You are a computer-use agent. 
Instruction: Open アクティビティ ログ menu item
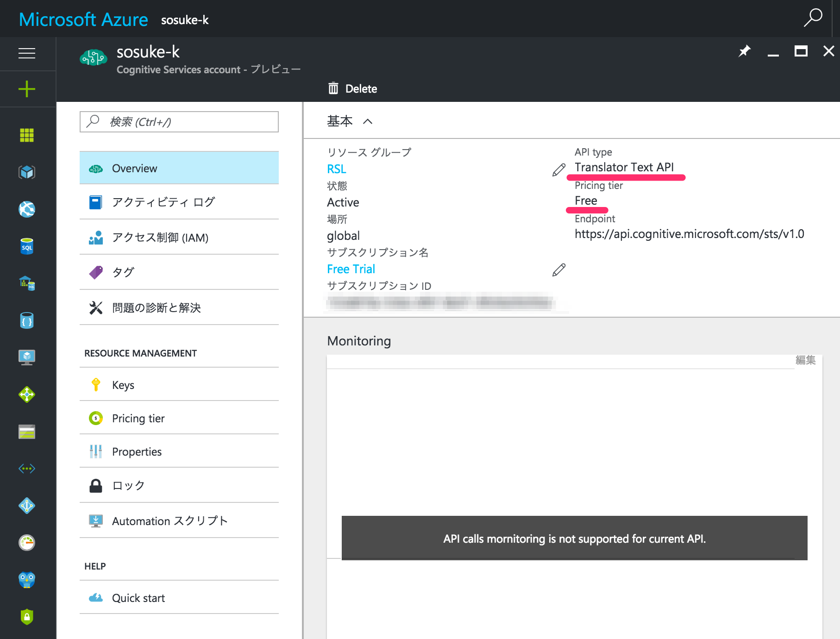click(179, 202)
